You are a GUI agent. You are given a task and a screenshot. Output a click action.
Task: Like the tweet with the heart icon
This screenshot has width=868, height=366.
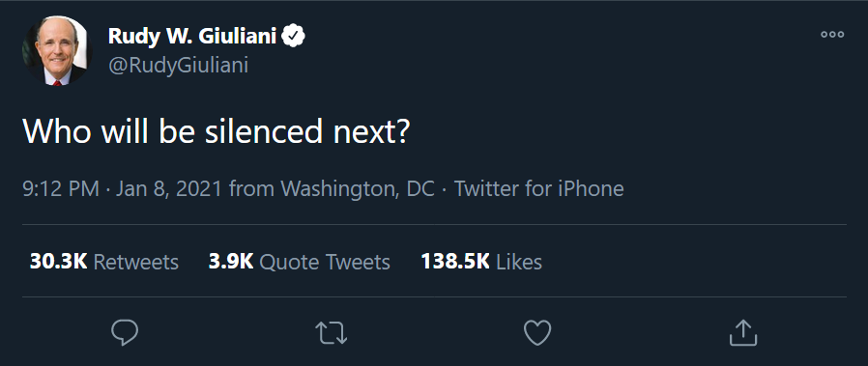point(537,333)
